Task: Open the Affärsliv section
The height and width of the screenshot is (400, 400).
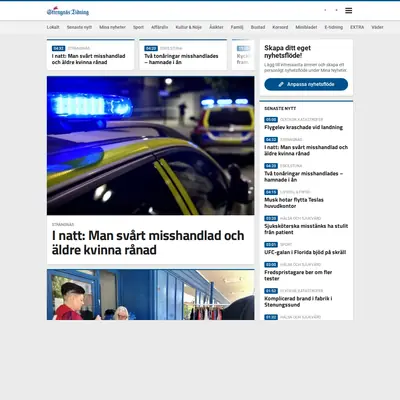Action: click(160, 27)
